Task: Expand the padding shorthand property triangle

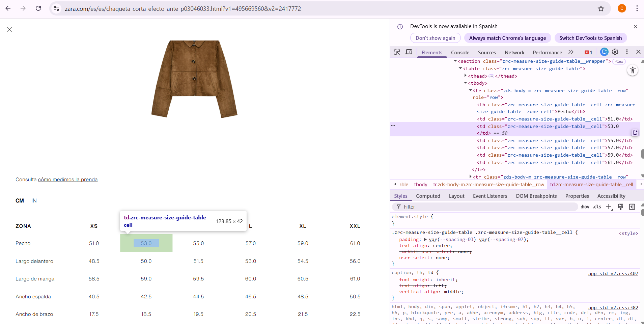Action: 425,239
